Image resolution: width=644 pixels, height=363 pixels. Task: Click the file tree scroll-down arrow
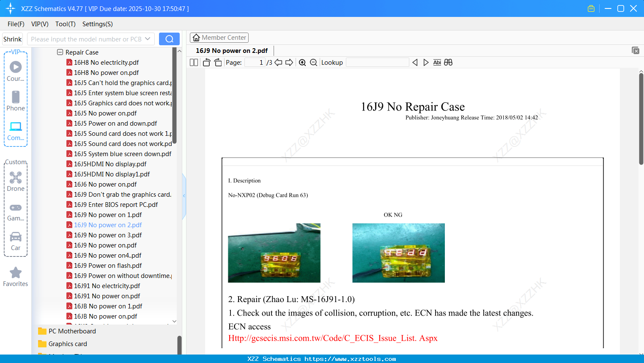coord(174,322)
